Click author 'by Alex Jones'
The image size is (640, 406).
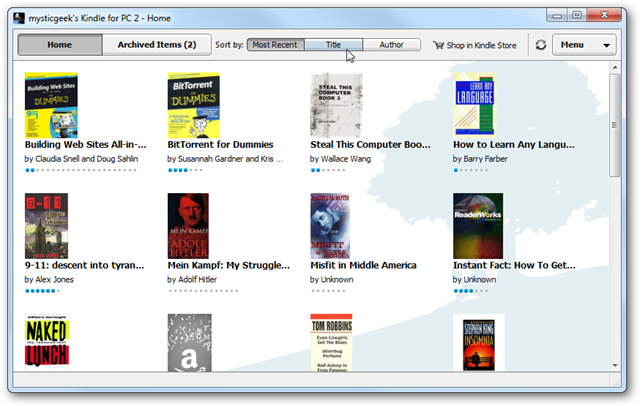[49, 280]
